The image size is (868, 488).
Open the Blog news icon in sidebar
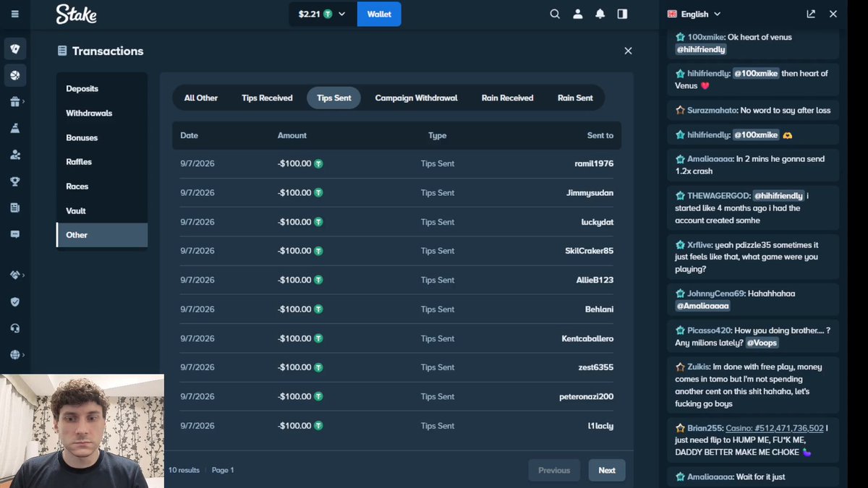[x=15, y=208]
